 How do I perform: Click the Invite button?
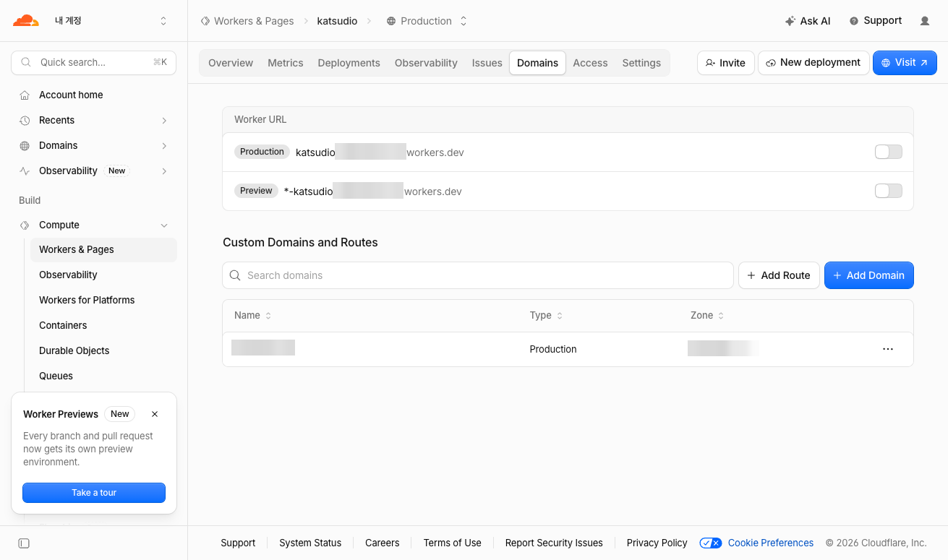click(x=726, y=63)
